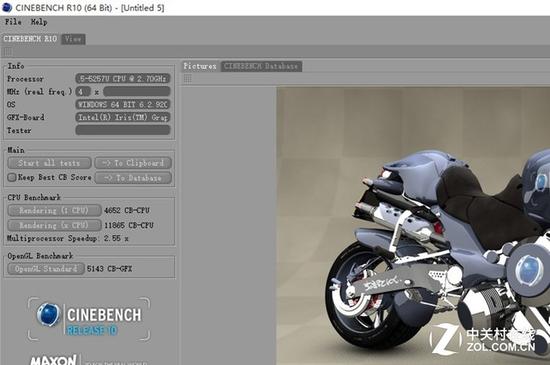The width and height of the screenshot is (550, 365).
Task: Click the MAXON logo
Action: pyautogui.click(x=53, y=360)
